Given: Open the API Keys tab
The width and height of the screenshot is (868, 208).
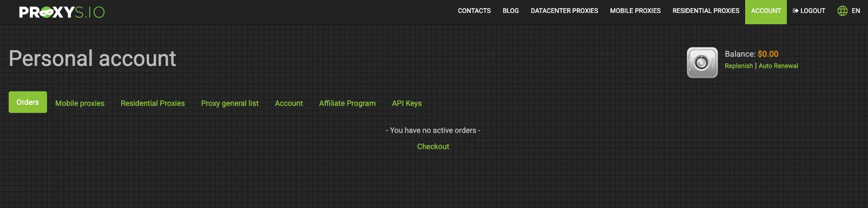Looking at the screenshot, I should click(x=407, y=103).
